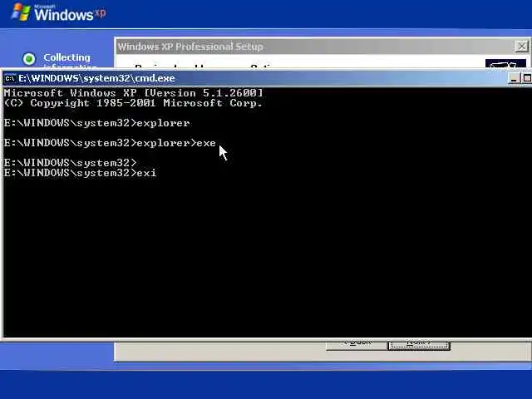Minimize the cmd.exe window
The height and width of the screenshot is (399, 532).
click(514, 78)
